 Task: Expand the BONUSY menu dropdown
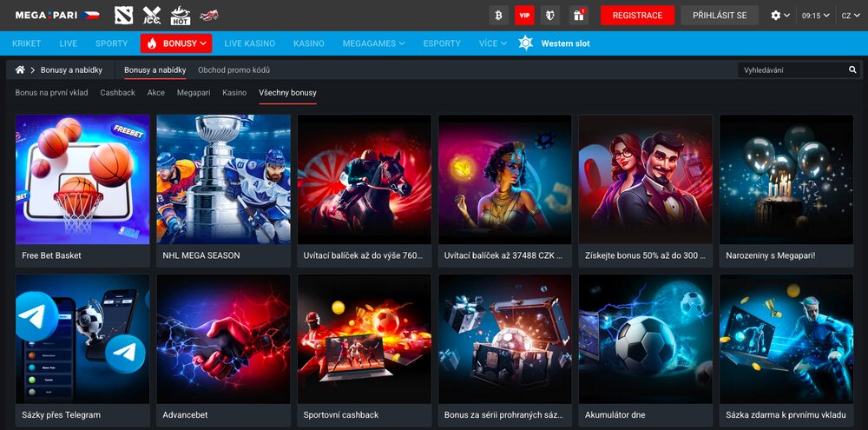point(176,43)
